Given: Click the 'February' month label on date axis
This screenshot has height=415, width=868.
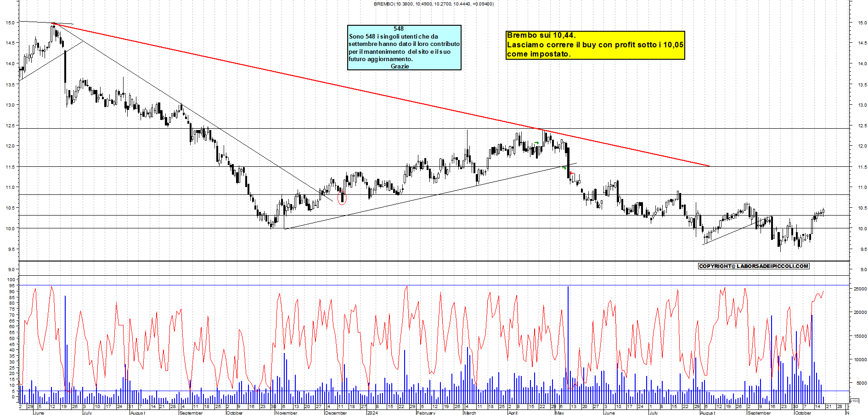Looking at the screenshot, I should click(x=426, y=413).
